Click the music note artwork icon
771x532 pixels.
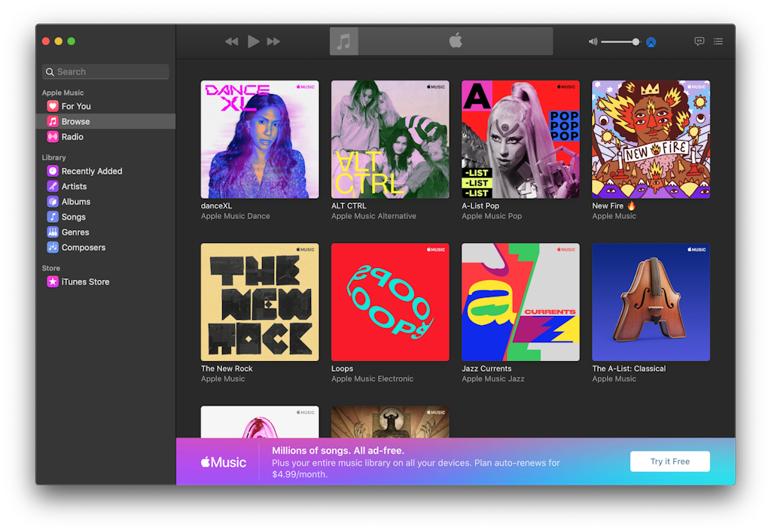pyautogui.click(x=344, y=41)
